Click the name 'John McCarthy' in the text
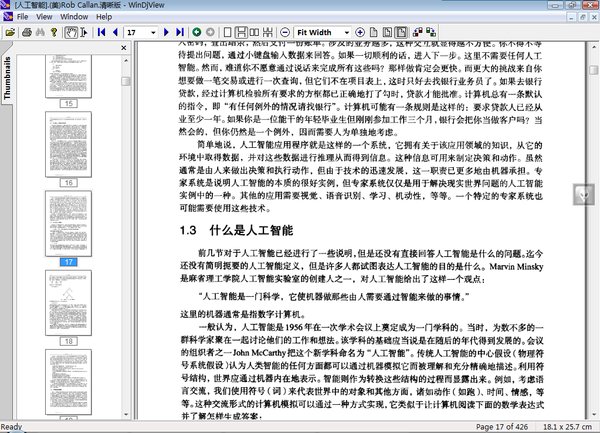 [x=259, y=353]
